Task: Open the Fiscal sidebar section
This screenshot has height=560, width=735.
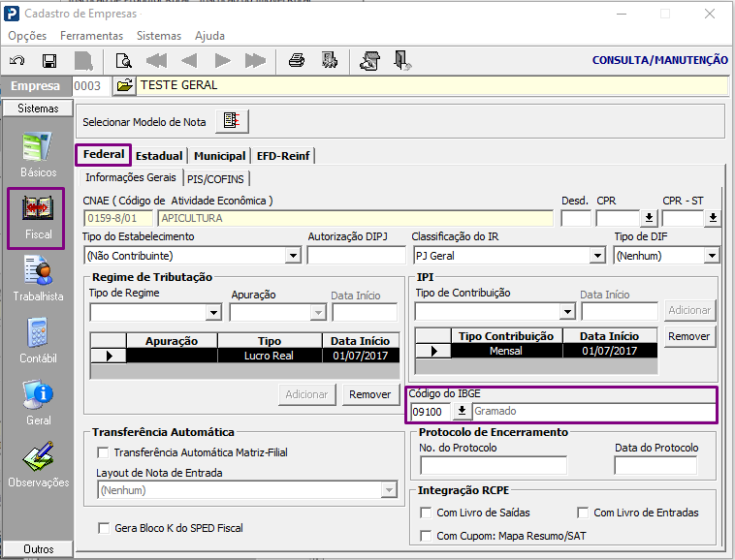Action: tap(37, 218)
